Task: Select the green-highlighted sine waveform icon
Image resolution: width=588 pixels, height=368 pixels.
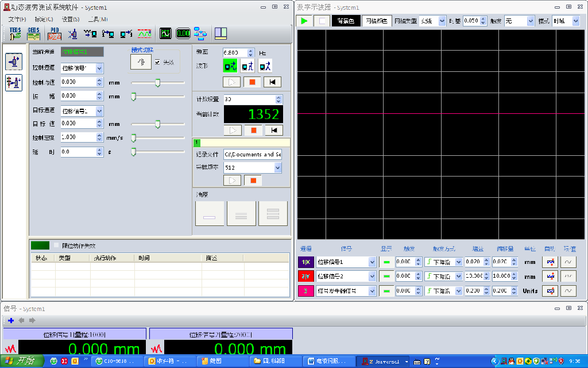Action: [230, 66]
